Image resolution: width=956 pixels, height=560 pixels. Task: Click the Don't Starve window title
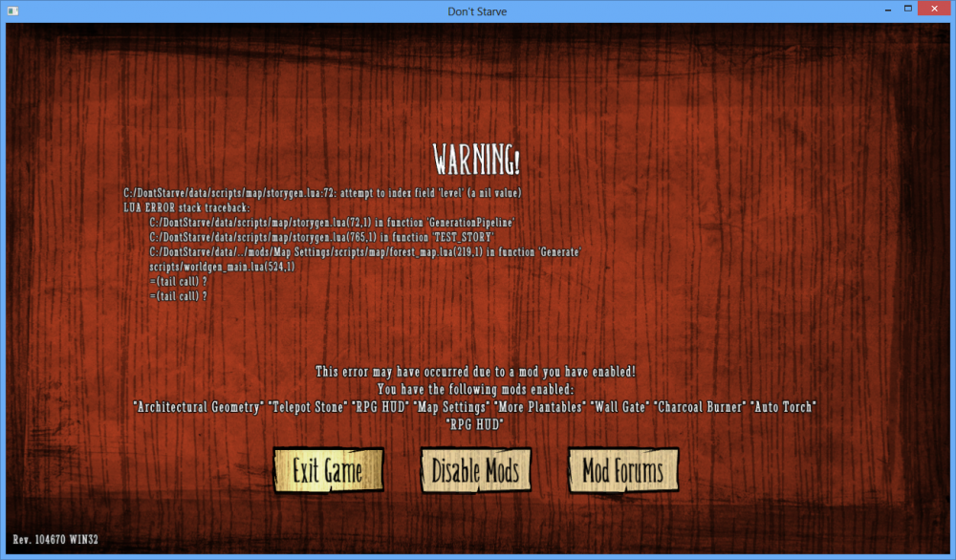(x=477, y=11)
